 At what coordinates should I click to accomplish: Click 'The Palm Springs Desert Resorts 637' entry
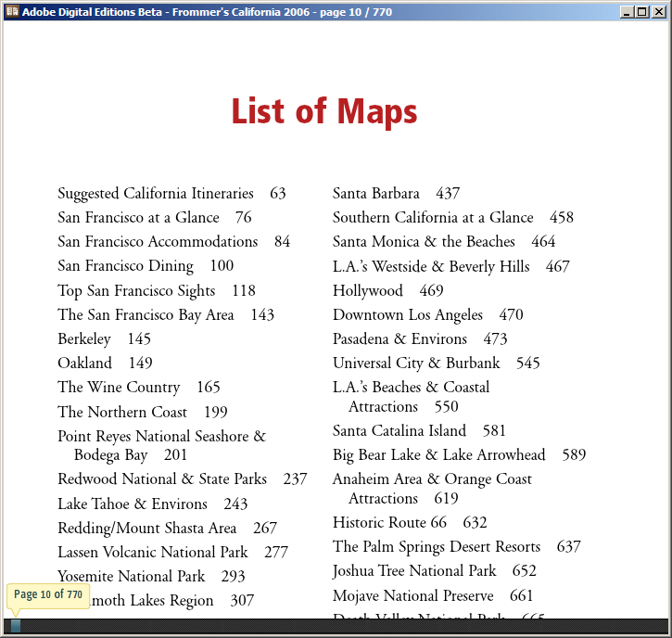457,547
